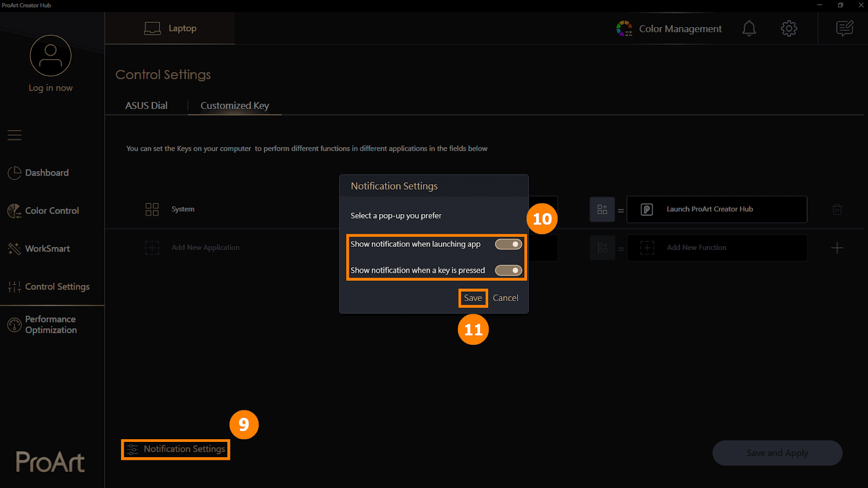
Task: Click the Performance Optimization gauge icon
Action: tap(14, 325)
